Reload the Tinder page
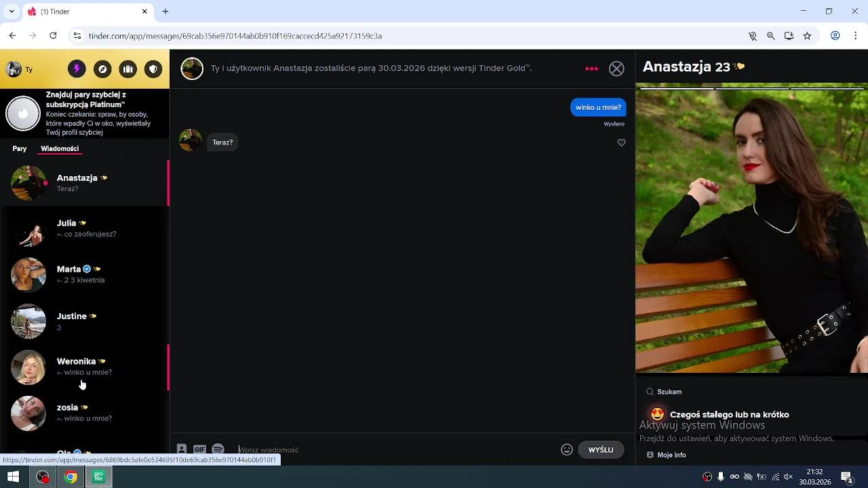The height and width of the screenshot is (488, 868). coord(53,36)
